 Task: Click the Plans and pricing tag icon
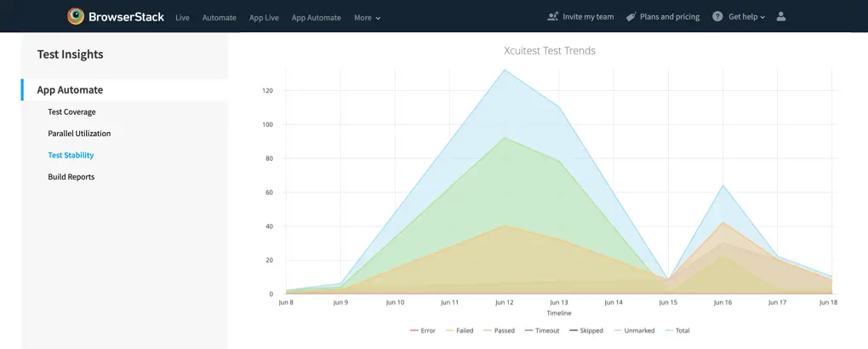click(x=631, y=16)
